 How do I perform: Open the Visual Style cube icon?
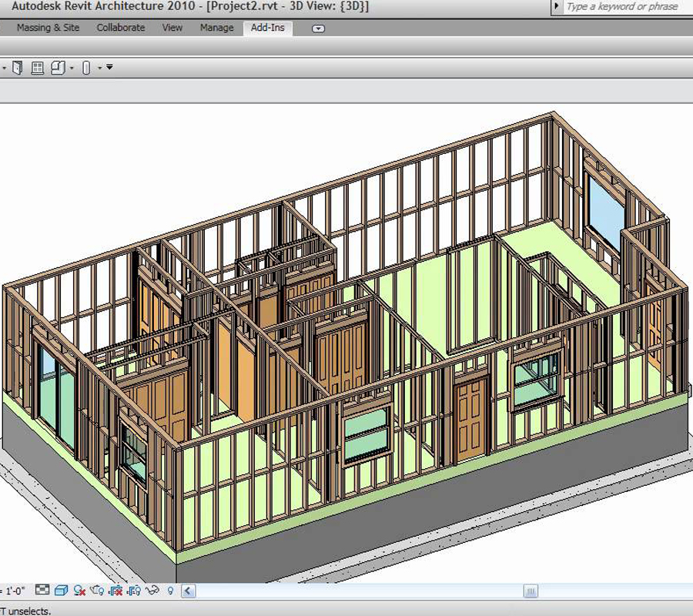click(x=61, y=591)
